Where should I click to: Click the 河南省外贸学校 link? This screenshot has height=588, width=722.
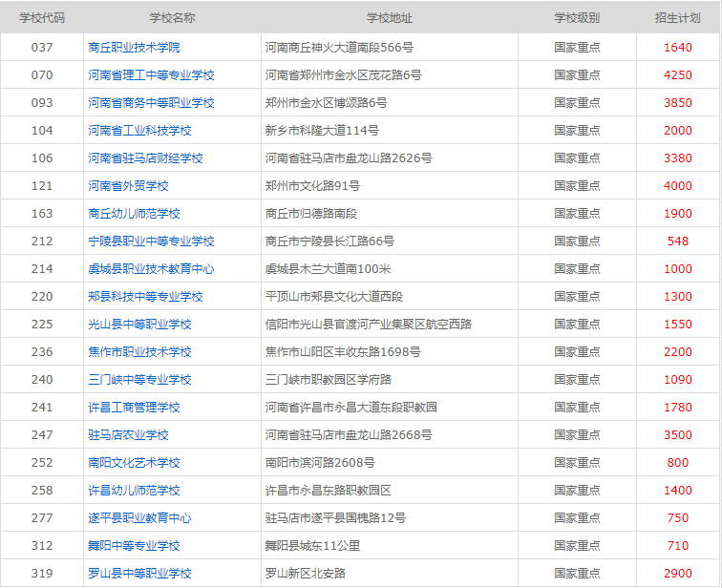pyautogui.click(x=128, y=185)
